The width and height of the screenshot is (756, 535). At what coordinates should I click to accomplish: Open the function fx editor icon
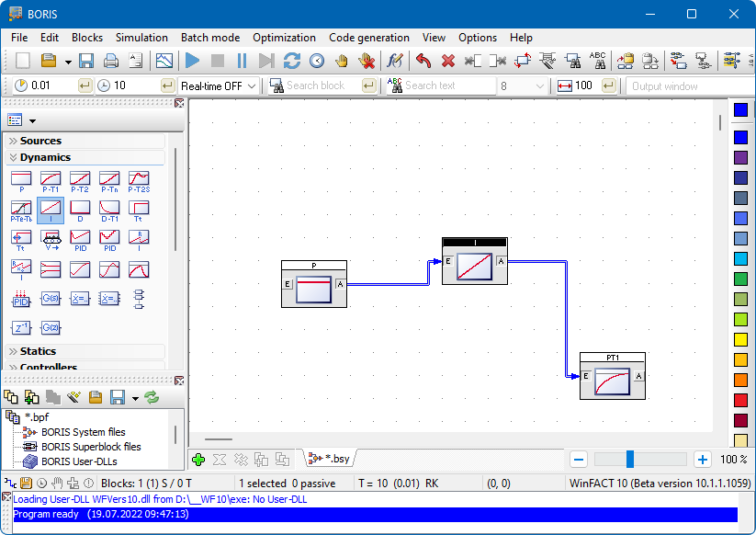(395, 61)
